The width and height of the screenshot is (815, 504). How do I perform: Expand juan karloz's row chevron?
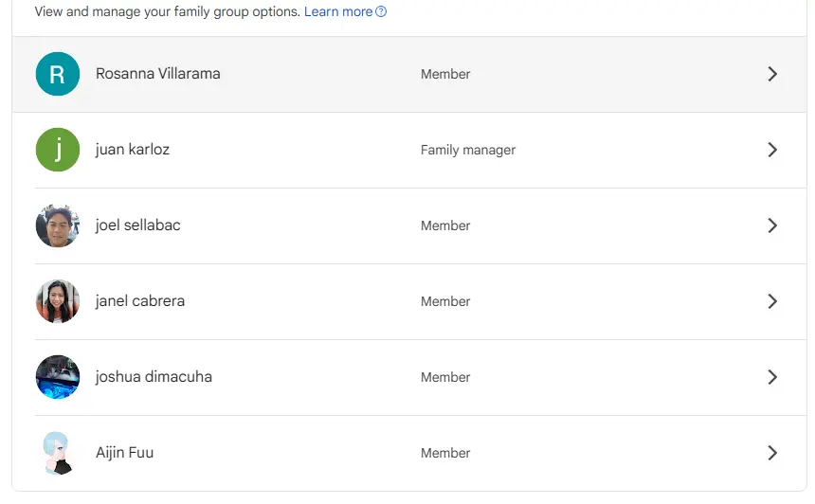(772, 150)
